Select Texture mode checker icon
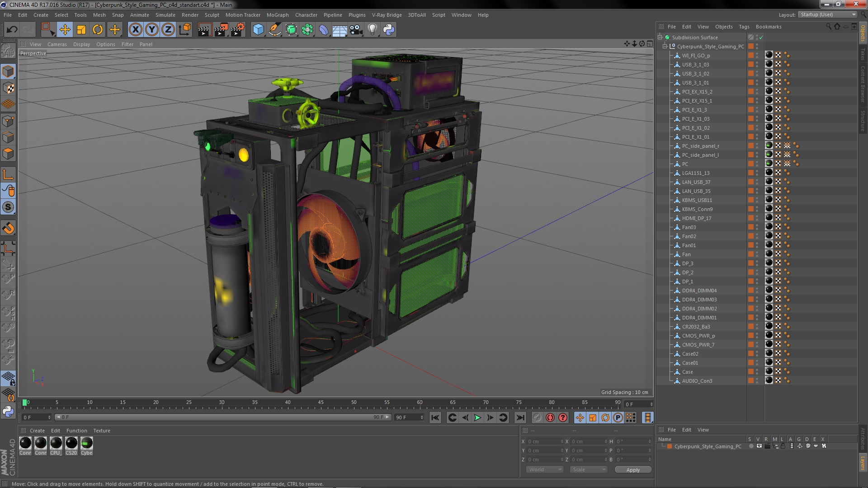Image resolution: width=868 pixels, height=488 pixels. coord(8,88)
